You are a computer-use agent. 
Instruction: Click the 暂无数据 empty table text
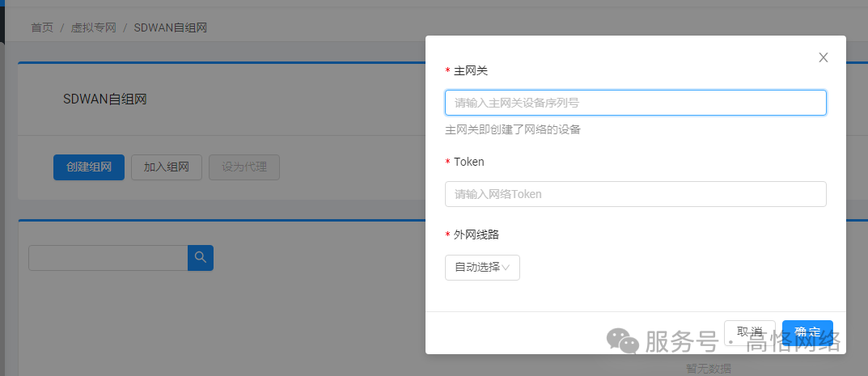709,368
